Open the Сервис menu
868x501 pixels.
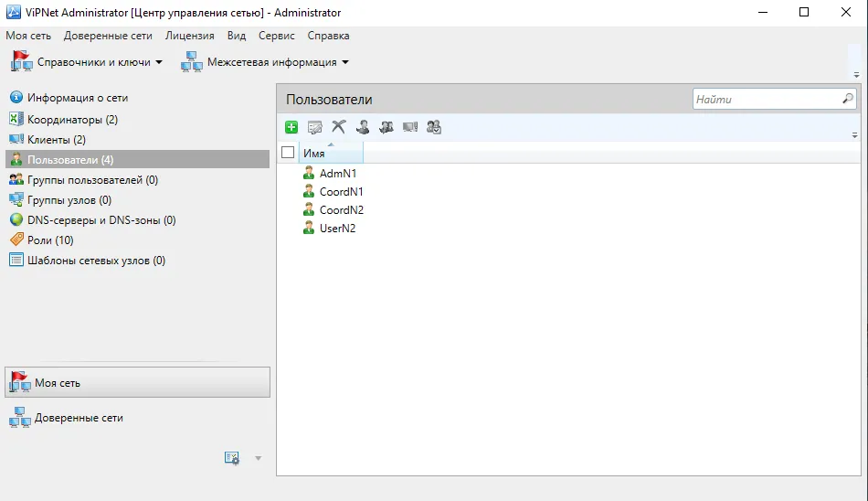[276, 36]
